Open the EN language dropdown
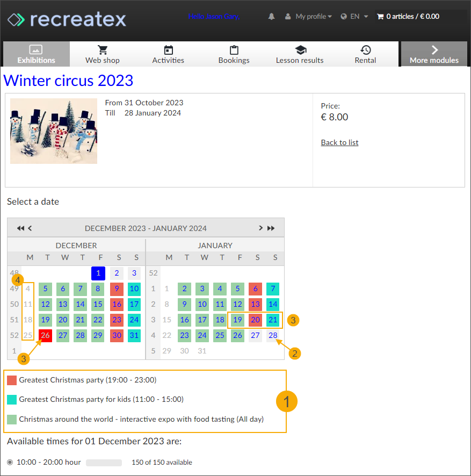 pyautogui.click(x=354, y=17)
